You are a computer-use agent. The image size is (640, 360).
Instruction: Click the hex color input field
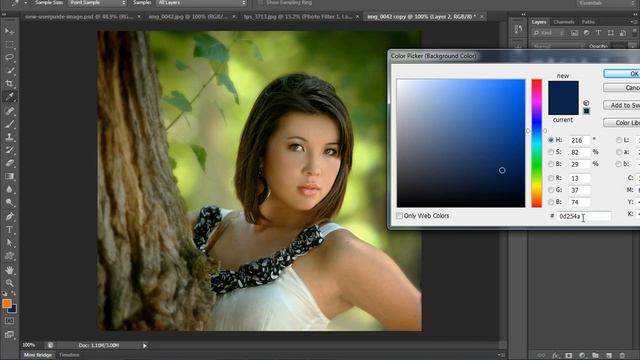point(584,216)
